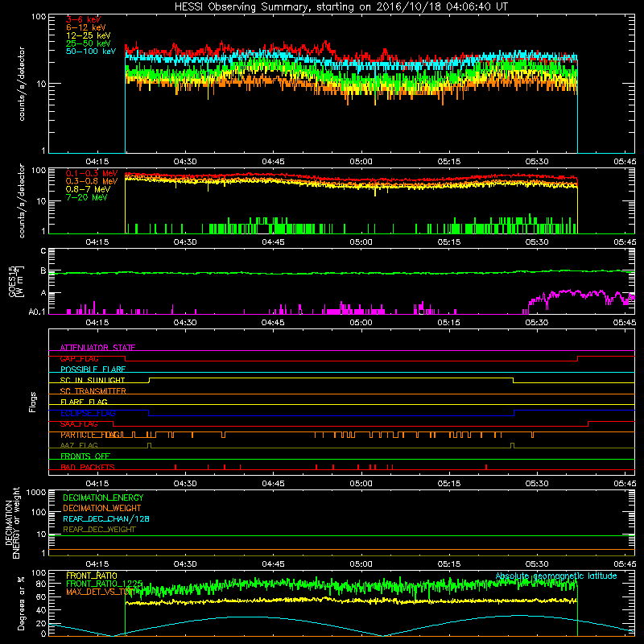Select the 0.3-0.8 MeV legend label
Image resolution: width=644 pixels, height=644 pixels.
pyautogui.click(x=92, y=181)
